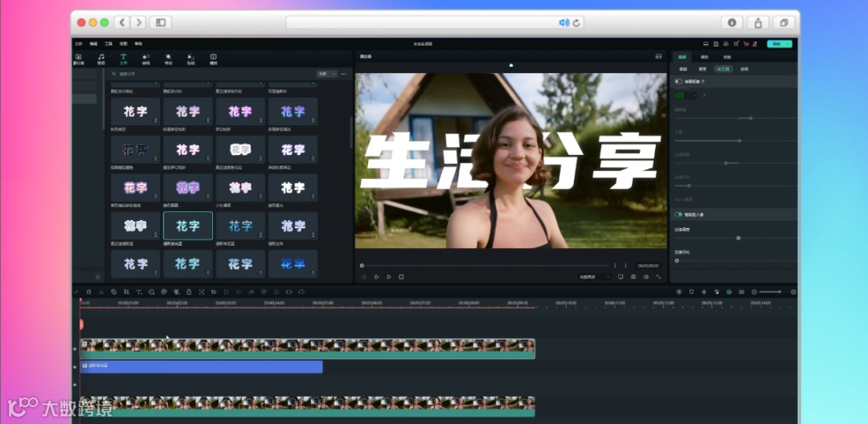The height and width of the screenshot is (424, 868).
Task: Click the mark-out brace icon
Action: (625, 266)
